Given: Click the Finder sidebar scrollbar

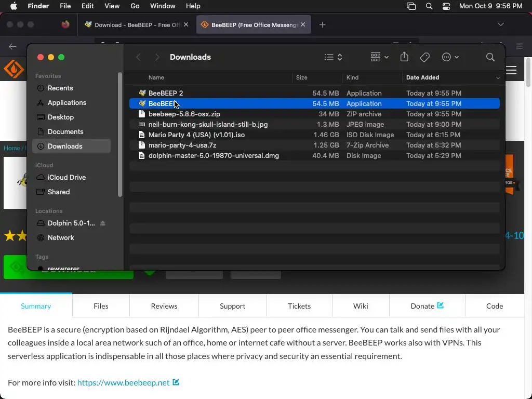Looking at the screenshot, I should (120, 135).
